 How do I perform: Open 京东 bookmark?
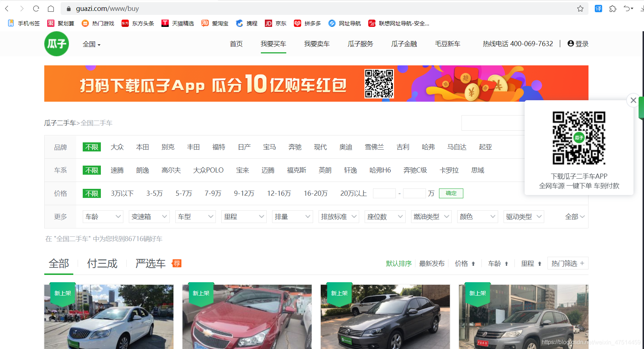tap(276, 23)
